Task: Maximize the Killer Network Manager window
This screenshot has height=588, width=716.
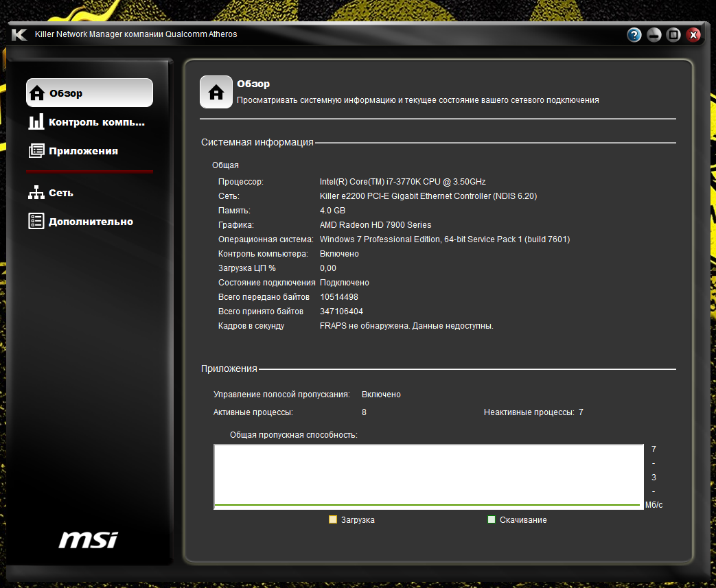Action: [674, 35]
